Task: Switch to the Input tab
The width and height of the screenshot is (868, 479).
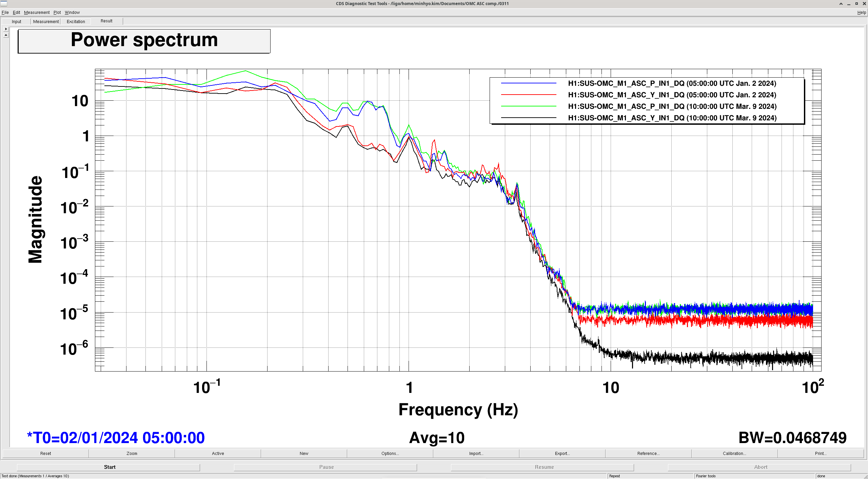Action: (16, 22)
